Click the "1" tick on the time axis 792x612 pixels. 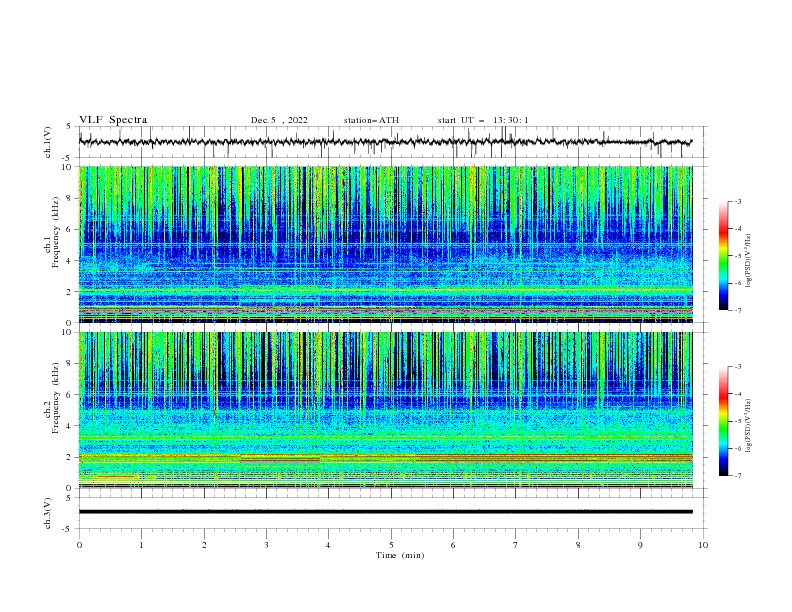[x=141, y=545]
